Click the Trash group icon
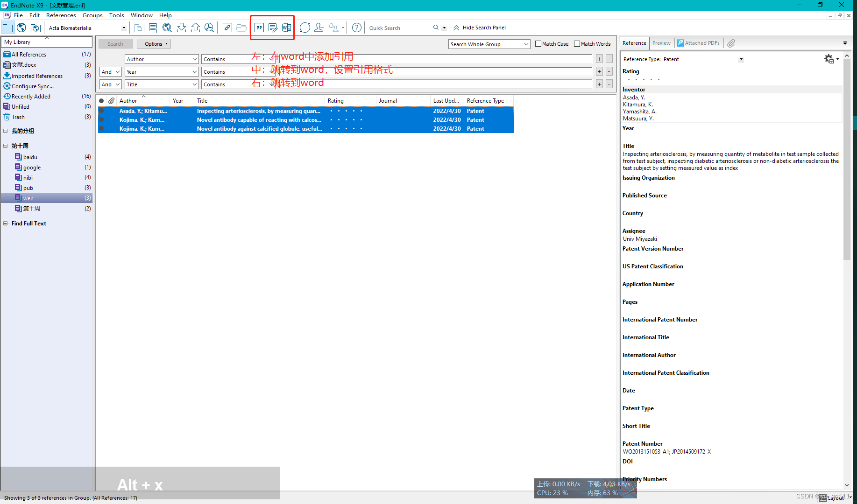 click(x=7, y=117)
